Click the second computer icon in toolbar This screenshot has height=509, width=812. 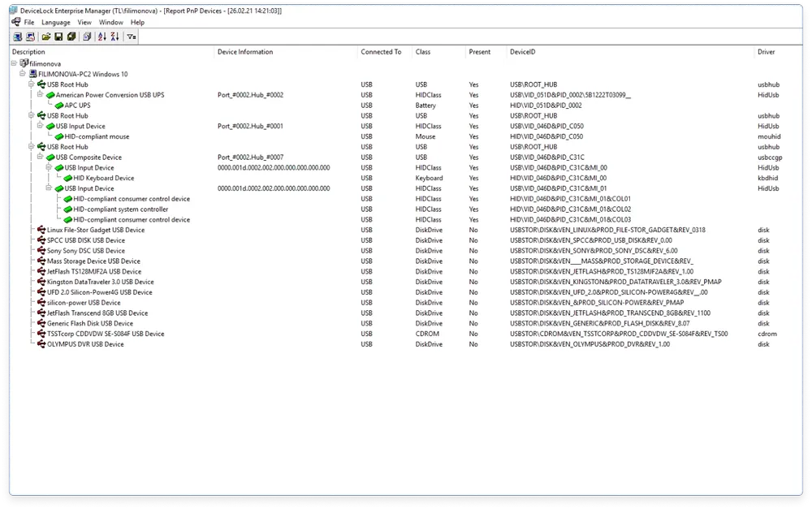pyautogui.click(x=31, y=37)
